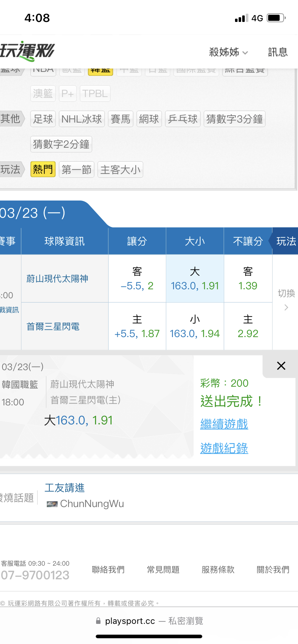The image size is (298, 644).
Task: Tap the 玩運彩 site logo
Action: pyautogui.click(x=27, y=51)
